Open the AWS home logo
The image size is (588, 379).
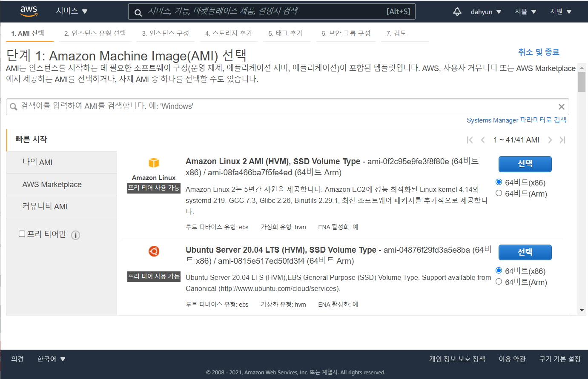pos(29,11)
